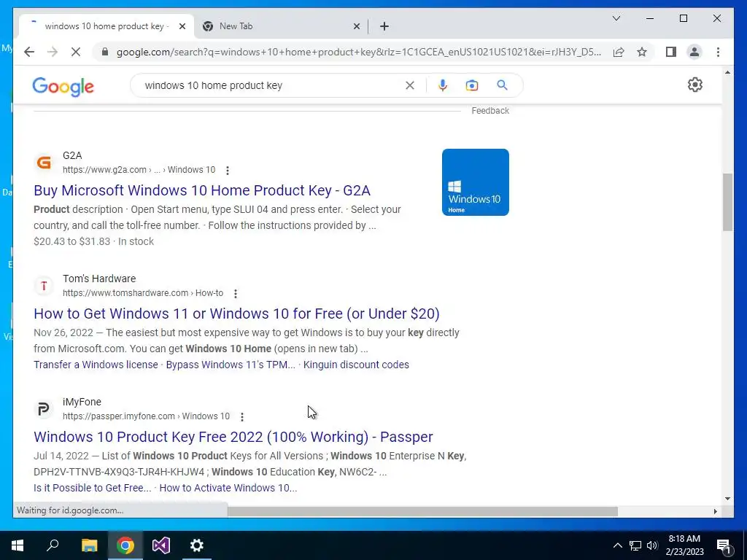Open about this result for iMyFone
747x560 pixels.
242,416
